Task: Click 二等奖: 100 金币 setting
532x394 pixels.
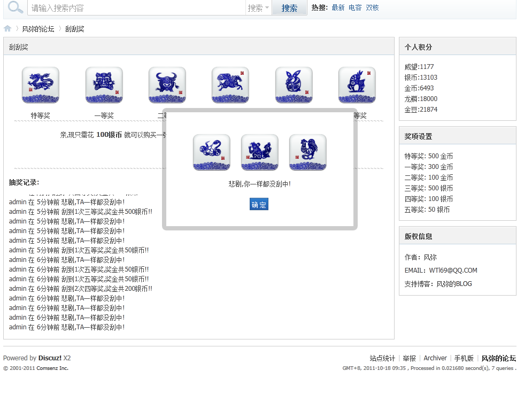Action: 428,177
